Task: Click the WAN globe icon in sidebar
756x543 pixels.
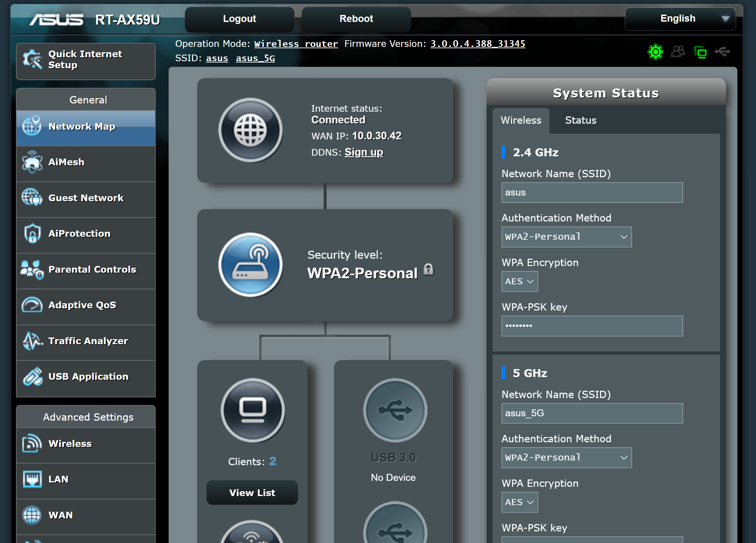Action: click(32, 515)
